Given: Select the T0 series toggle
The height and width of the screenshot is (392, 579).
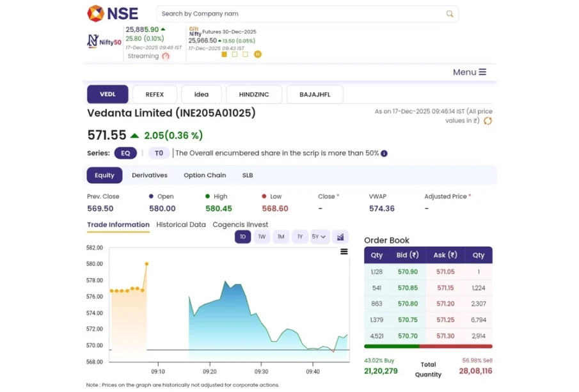Looking at the screenshot, I should pyautogui.click(x=159, y=153).
